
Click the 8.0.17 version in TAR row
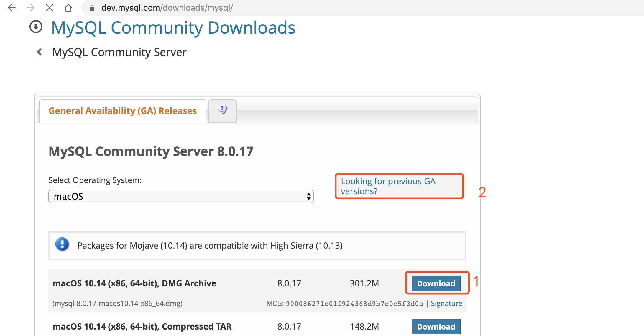289,327
